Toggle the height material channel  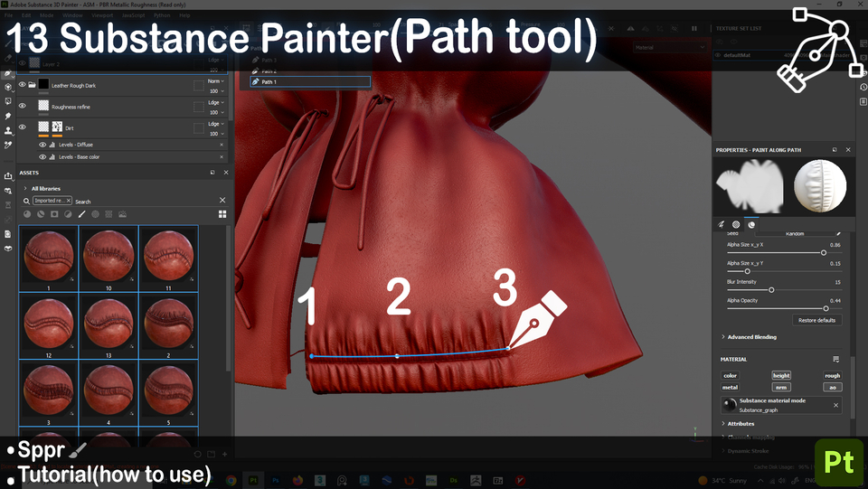point(781,376)
